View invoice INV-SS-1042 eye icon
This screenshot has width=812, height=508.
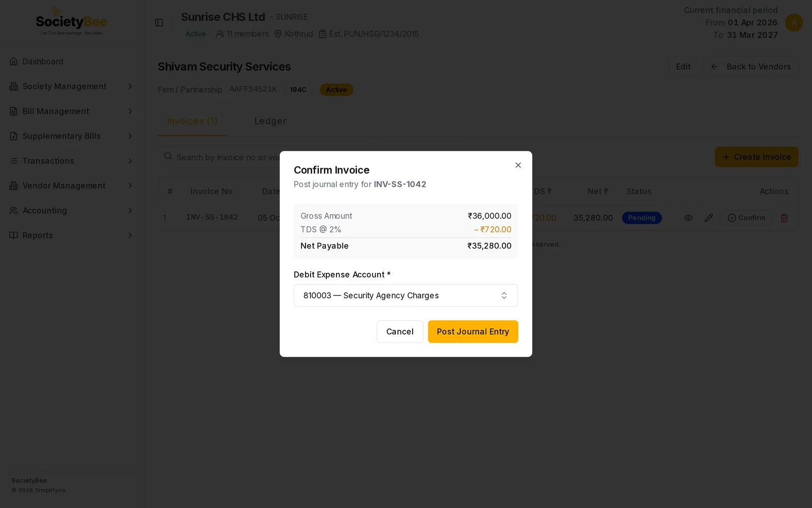(x=688, y=218)
